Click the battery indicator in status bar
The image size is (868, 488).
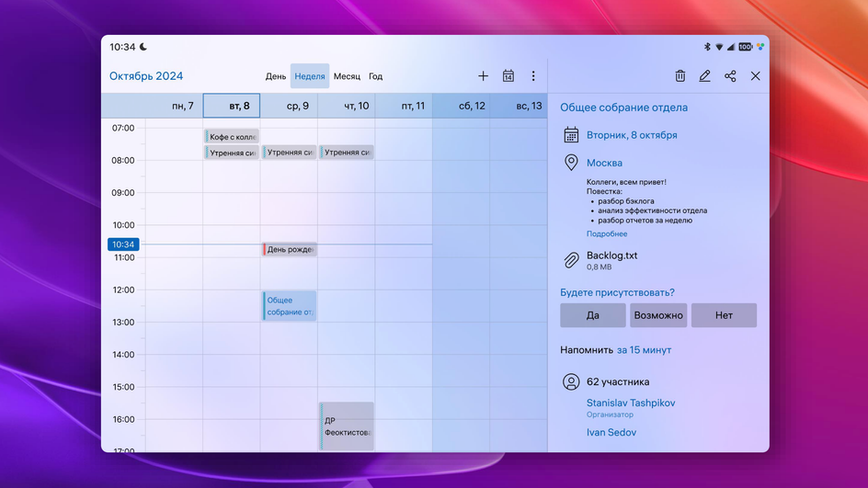(745, 47)
